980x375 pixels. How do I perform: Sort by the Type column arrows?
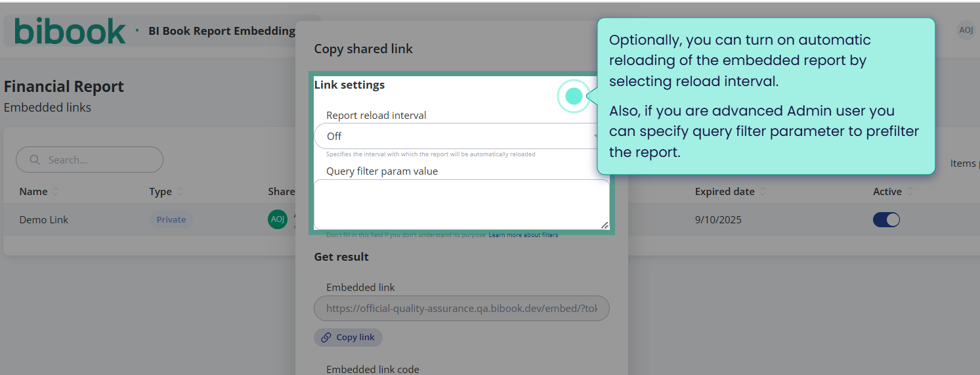(x=180, y=192)
